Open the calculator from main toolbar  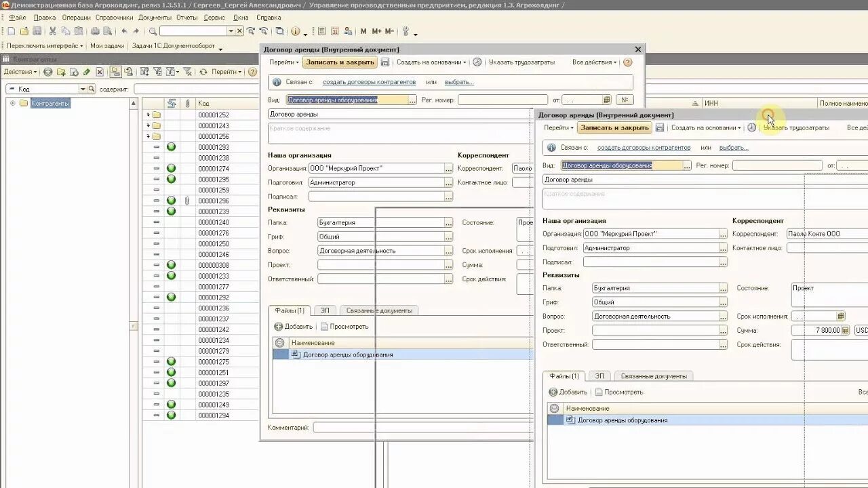tap(321, 31)
